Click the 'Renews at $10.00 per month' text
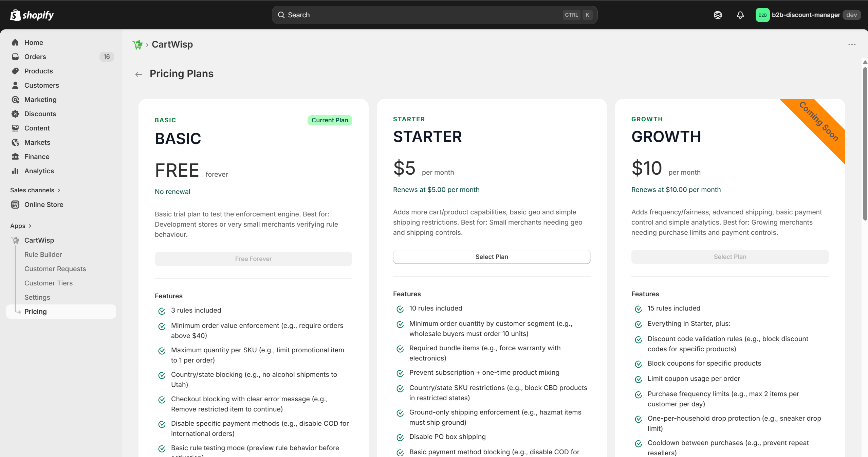Viewport: 868px width, 457px height. coord(676,190)
